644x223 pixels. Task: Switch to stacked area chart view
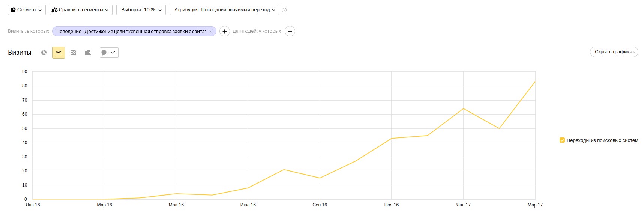coord(73,53)
